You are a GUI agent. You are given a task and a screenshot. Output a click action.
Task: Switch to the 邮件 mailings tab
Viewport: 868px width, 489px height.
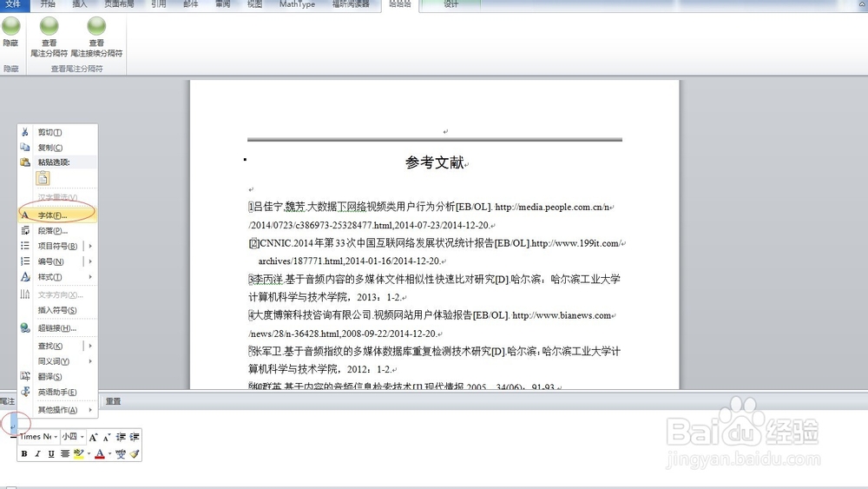pyautogui.click(x=190, y=4)
